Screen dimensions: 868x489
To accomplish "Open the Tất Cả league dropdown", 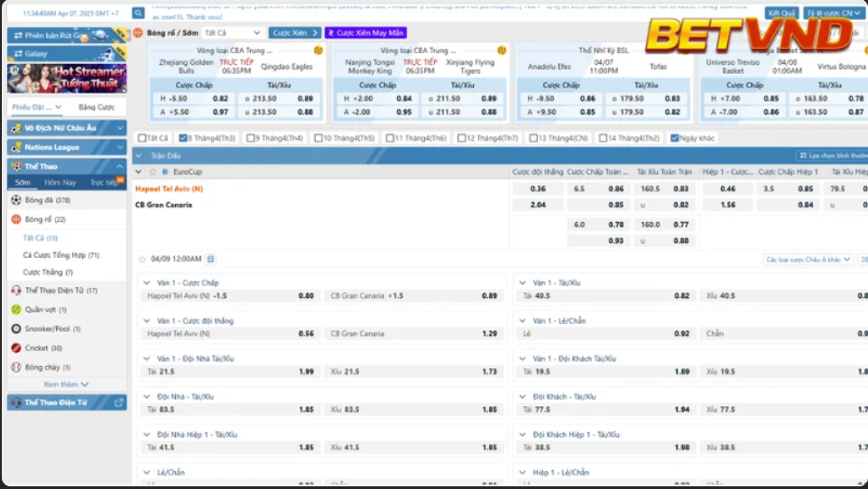I will 233,32.
